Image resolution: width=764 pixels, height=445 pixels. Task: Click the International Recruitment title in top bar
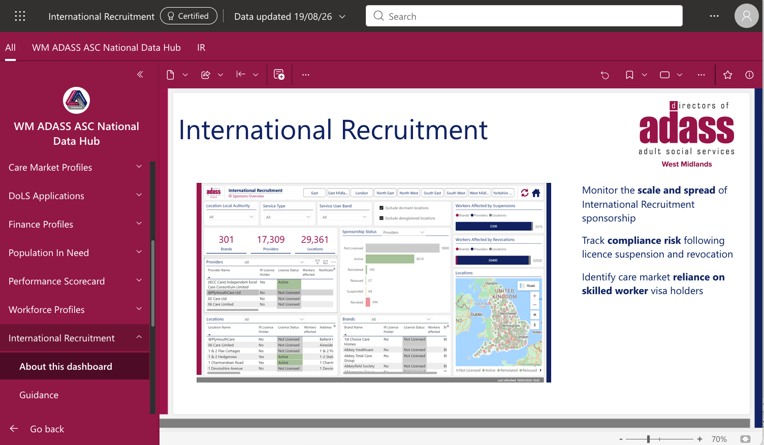click(x=101, y=17)
